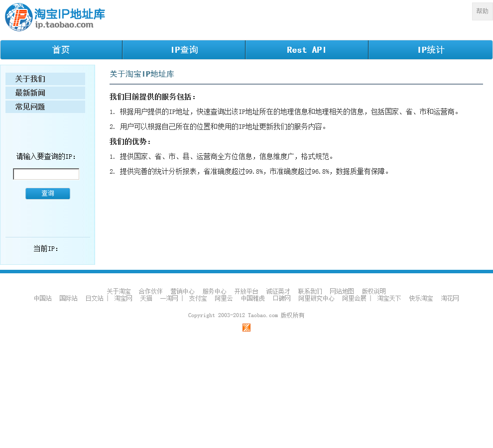Open the IP统计 navigation tab
Image resolution: width=493 pixels, height=448 pixels.
430,50
